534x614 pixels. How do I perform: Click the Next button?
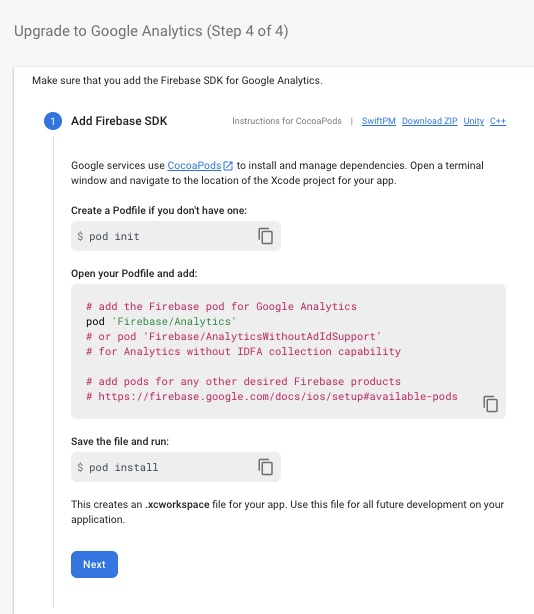click(x=94, y=564)
